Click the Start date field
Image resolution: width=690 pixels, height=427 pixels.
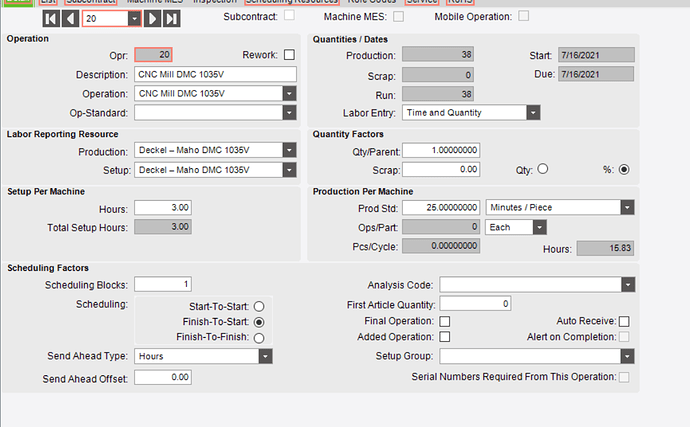click(x=596, y=55)
